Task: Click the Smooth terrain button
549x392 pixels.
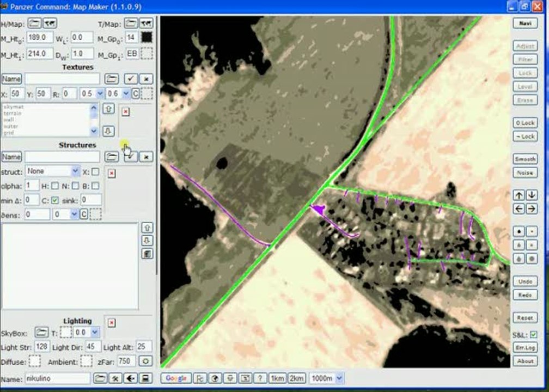Action: [525, 159]
